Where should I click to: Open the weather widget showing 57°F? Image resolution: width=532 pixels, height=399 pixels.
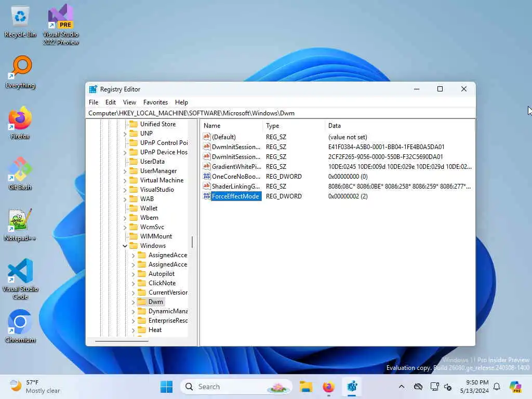pyautogui.click(x=35, y=387)
